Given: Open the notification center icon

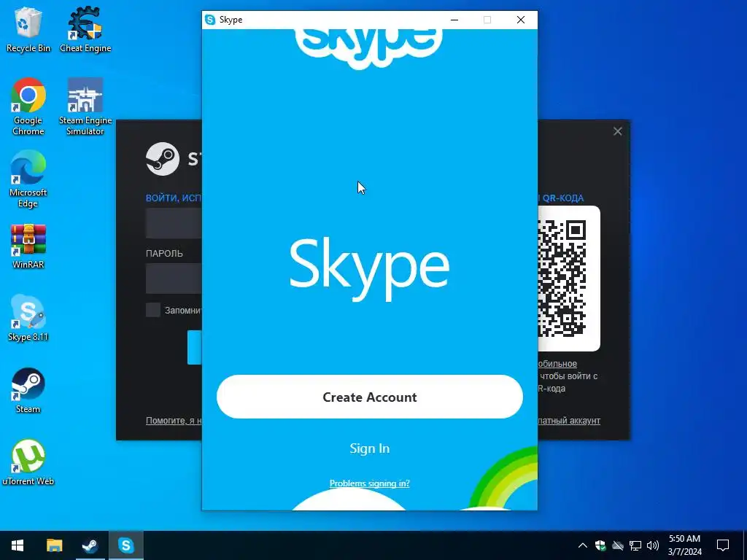Looking at the screenshot, I should coord(723,545).
